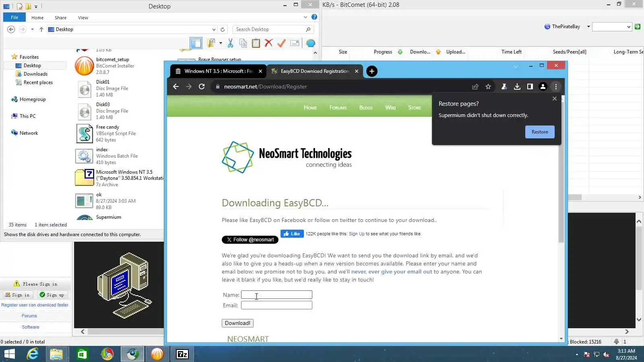Viewport: 644px width, 362px height.
Task: Open a new browser tab
Action: [x=372, y=71]
